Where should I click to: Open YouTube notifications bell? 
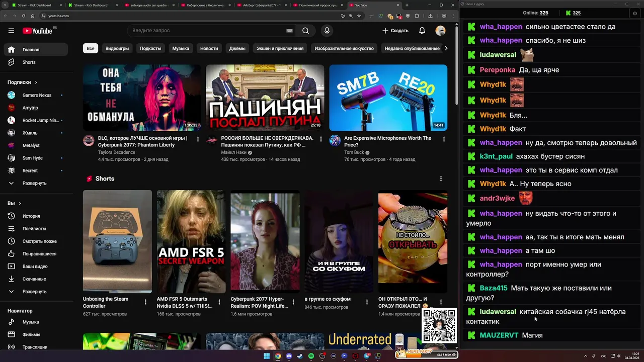tap(422, 31)
